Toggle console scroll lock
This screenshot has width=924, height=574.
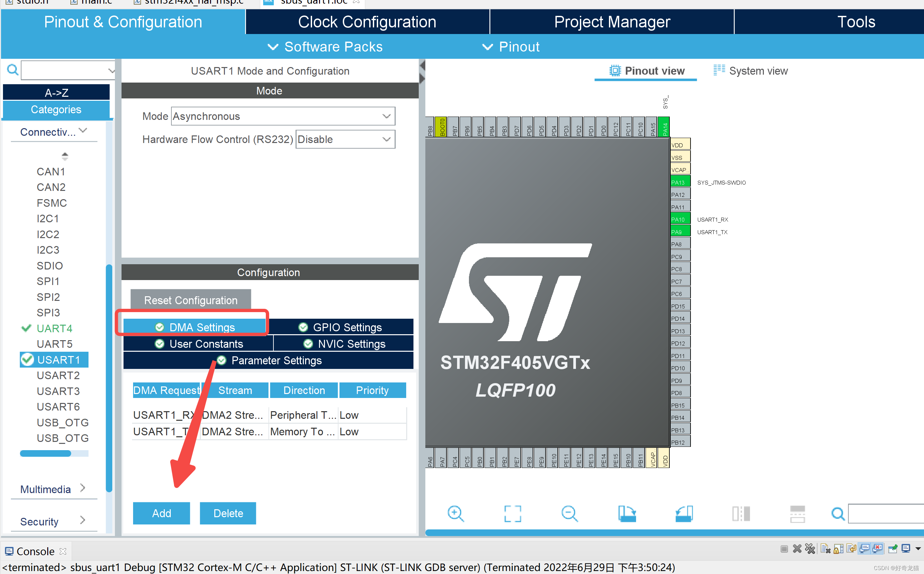838,549
